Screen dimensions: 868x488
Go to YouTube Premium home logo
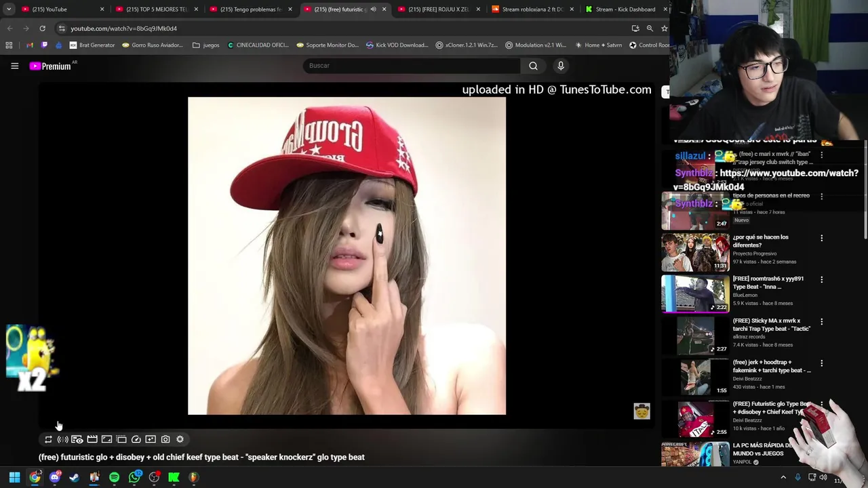pos(51,66)
